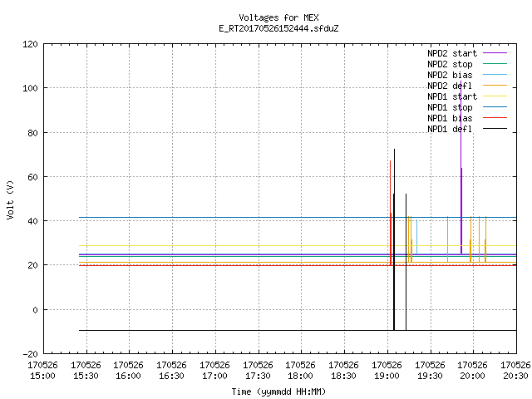Viewport: 532px width, 399px height.
Task: Click the red NPD1 bias spike near 19:00
Action: (x=391, y=213)
